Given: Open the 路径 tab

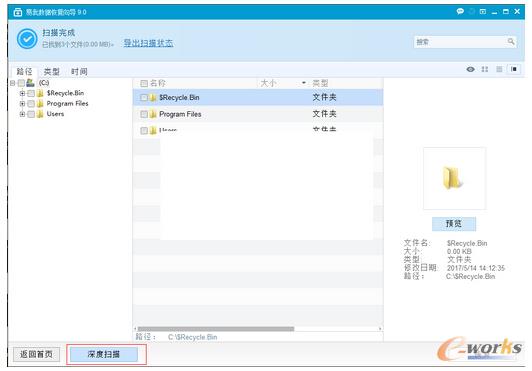Looking at the screenshot, I should click(24, 71).
